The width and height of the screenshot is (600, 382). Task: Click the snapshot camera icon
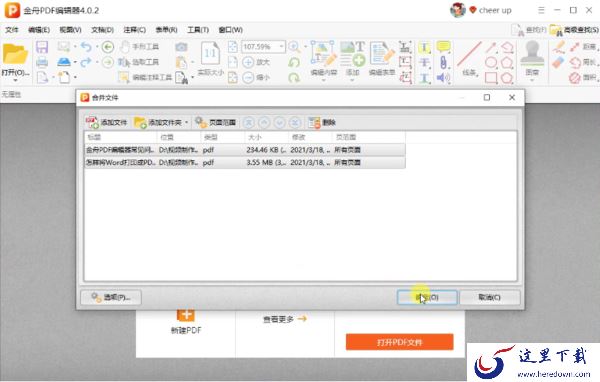[181, 47]
